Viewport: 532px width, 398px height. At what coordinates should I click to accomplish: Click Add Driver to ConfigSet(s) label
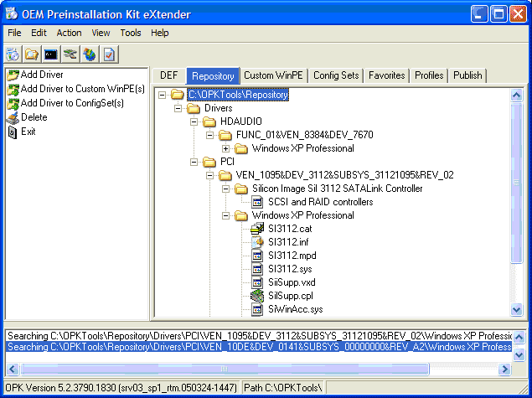(x=72, y=104)
